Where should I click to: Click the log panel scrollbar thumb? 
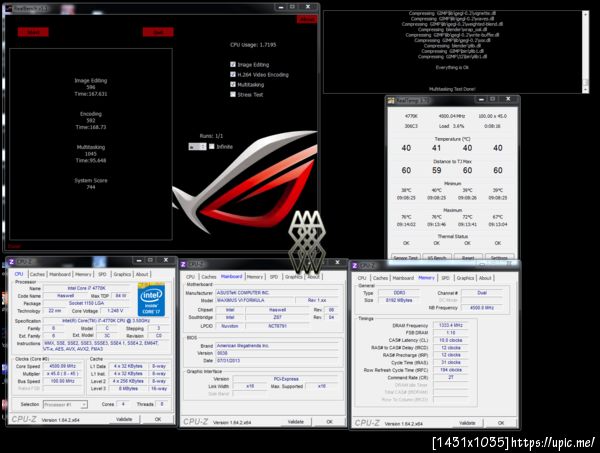click(x=585, y=82)
